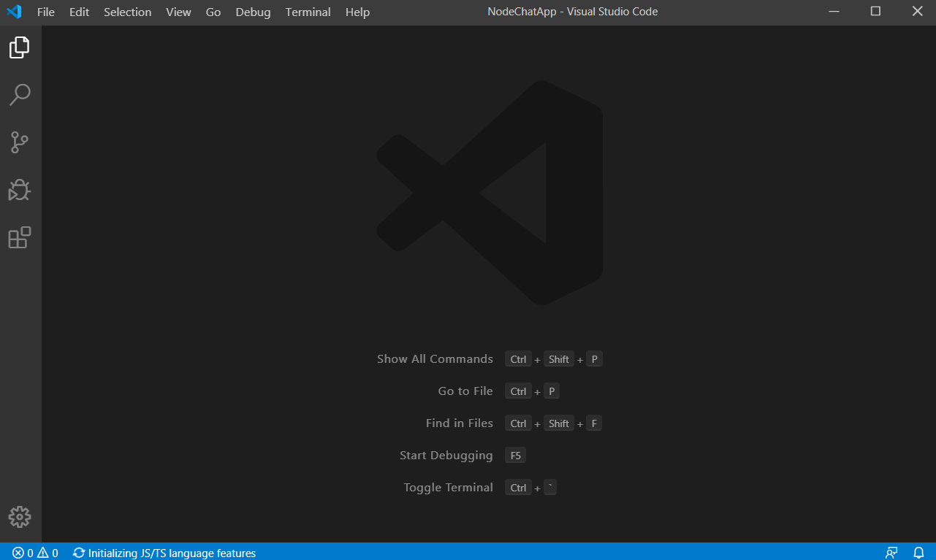Click the NodeChatApp - Visual Studio Code title
This screenshot has height=560, width=936.
pyautogui.click(x=573, y=12)
